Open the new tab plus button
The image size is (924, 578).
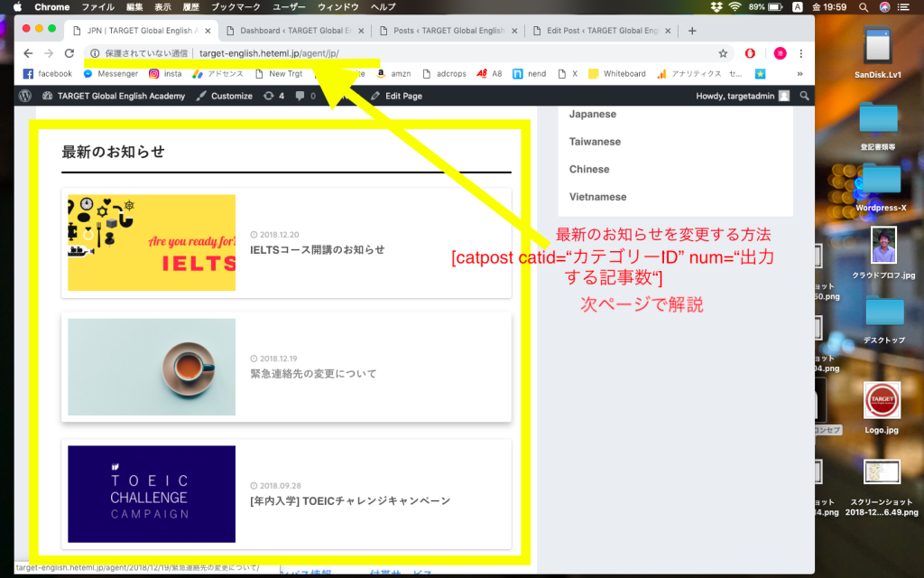point(692,30)
